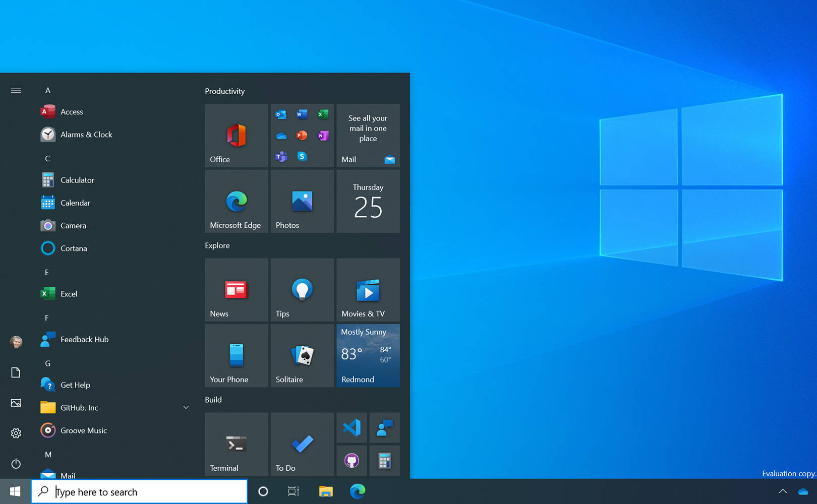
Task: Click the Power button in Start sidebar
Action: point(16,463)
